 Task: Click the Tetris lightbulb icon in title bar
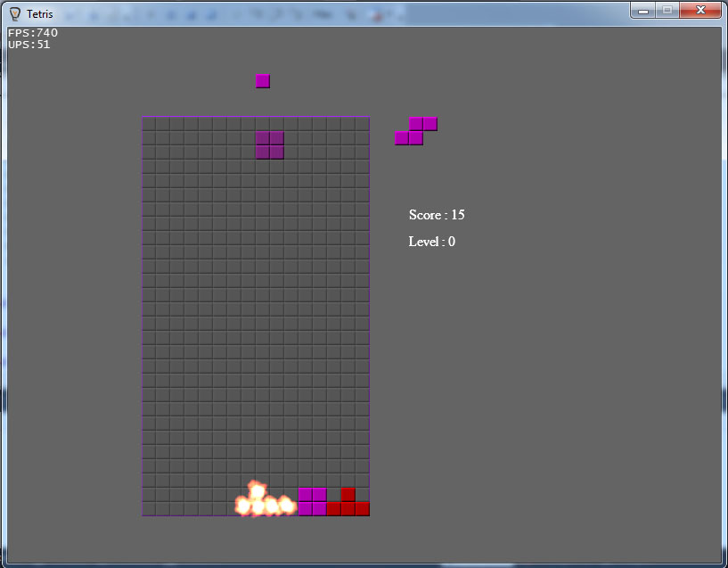point(15,14)
